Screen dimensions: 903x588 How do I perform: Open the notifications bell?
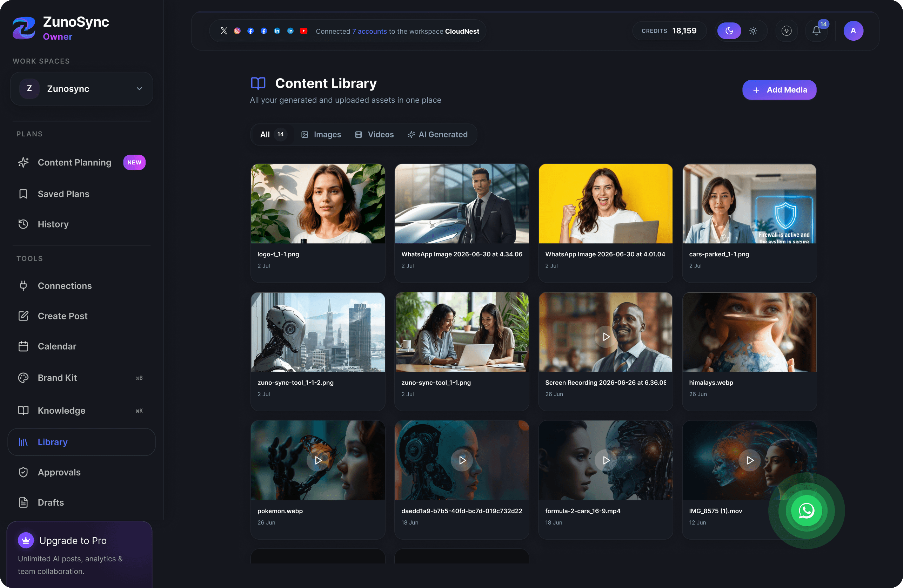(x=816, y=31)
